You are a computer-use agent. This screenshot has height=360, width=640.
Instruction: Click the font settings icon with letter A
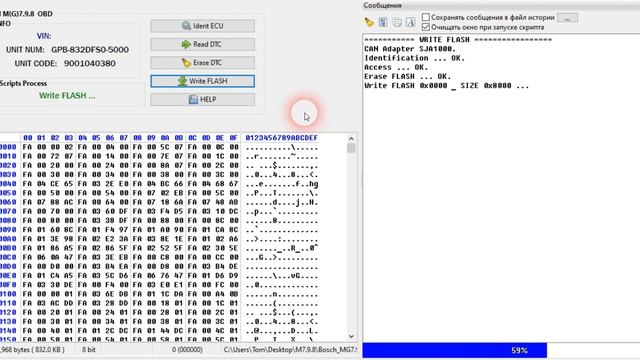(x=411, y=22)
